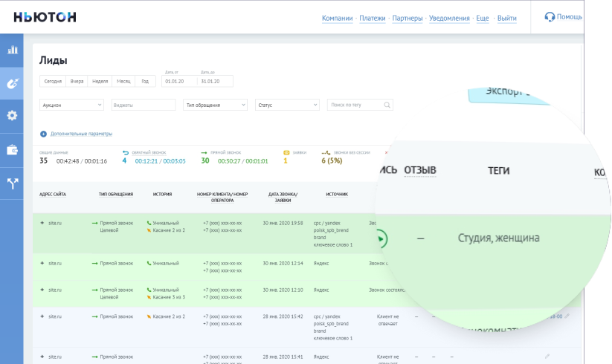This screenshot has height=364, width=612.
Task: Select the Сегодня period button
Action: (x=53, y=81)
